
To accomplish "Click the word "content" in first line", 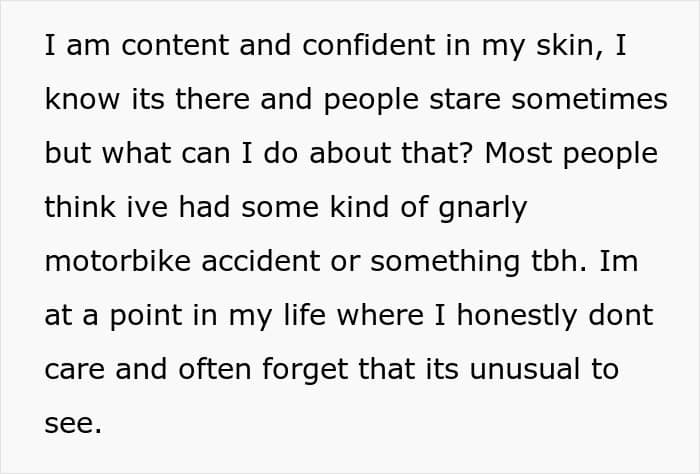I will tap(175, 46).
